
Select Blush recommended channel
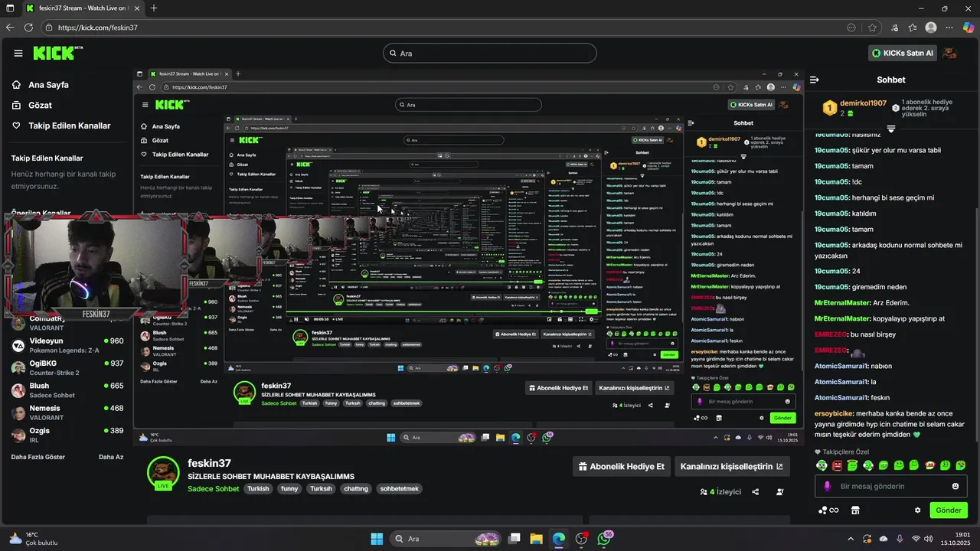point(67,390)
